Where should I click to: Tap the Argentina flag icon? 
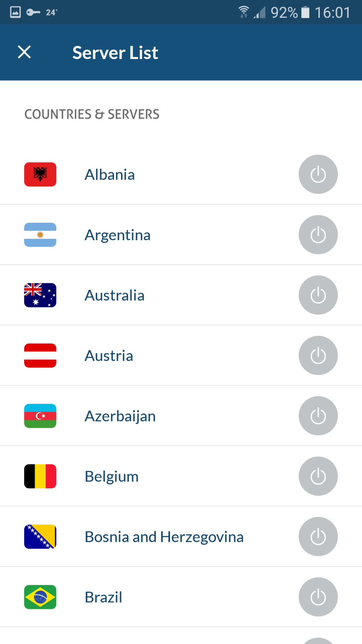click(x=40, y=235)
